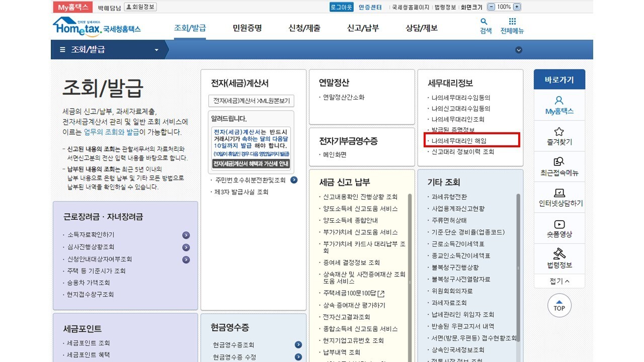Click arrow icon next to 신청안내대상자여부조회

pyautogui.click(x=186, y=260)
